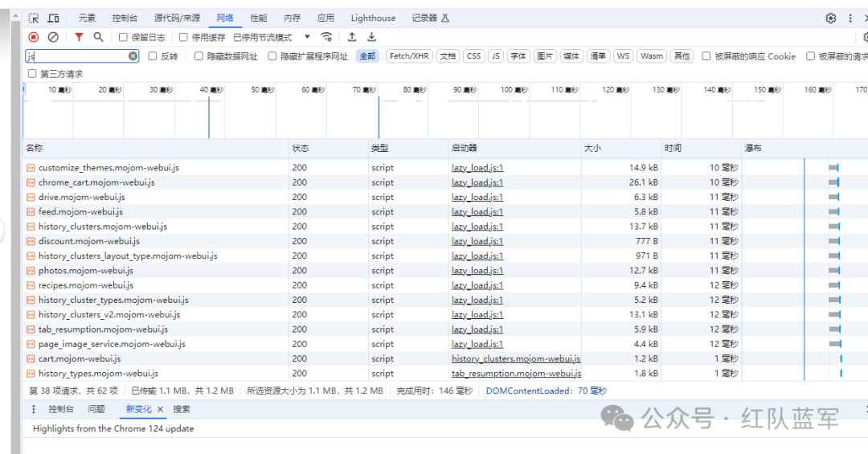The width and height of the screenshot is (868, 454).
Task: Toggle the device toolbar icon
Action: [54, 18]
